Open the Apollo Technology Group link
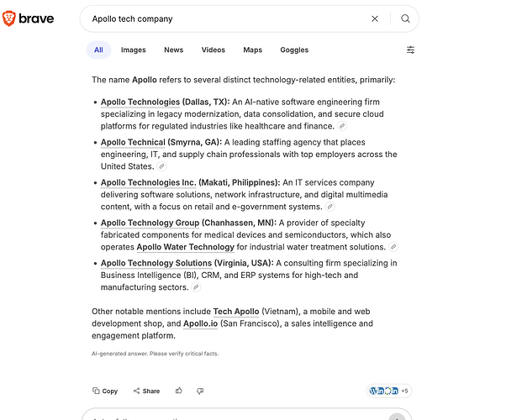 pos(150,223)
